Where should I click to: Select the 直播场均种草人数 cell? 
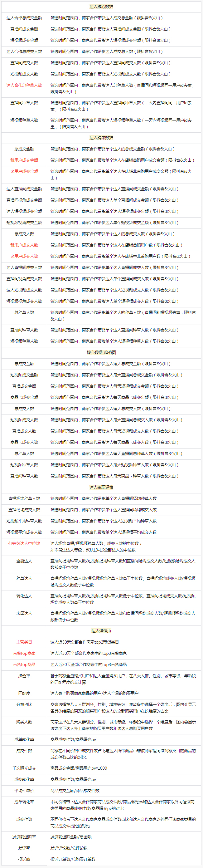point(24,499)
